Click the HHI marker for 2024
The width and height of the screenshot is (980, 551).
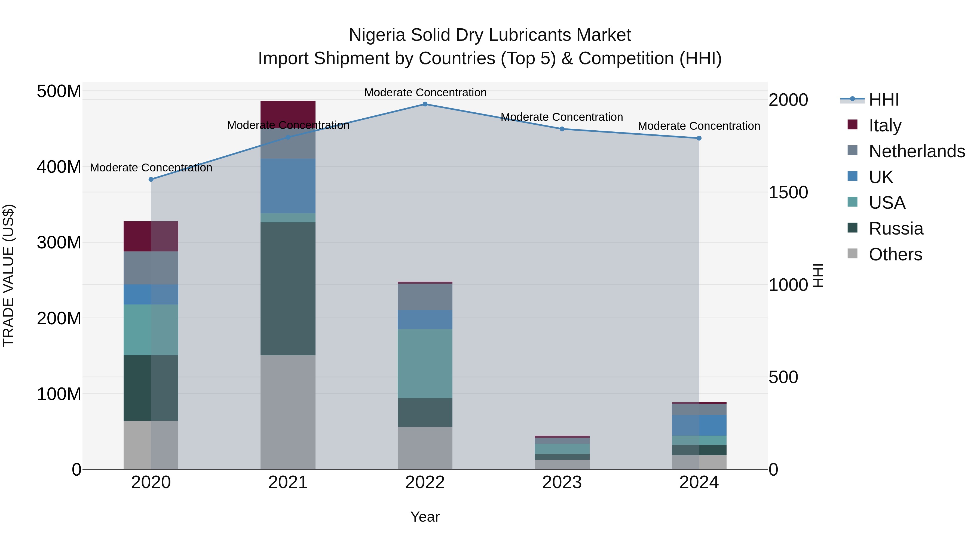(699, 138)
